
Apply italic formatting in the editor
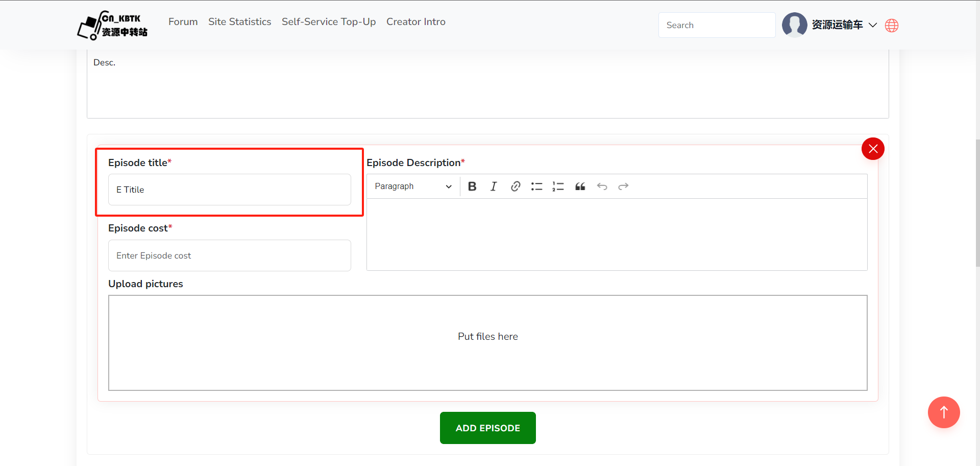(x=494, y=187)
